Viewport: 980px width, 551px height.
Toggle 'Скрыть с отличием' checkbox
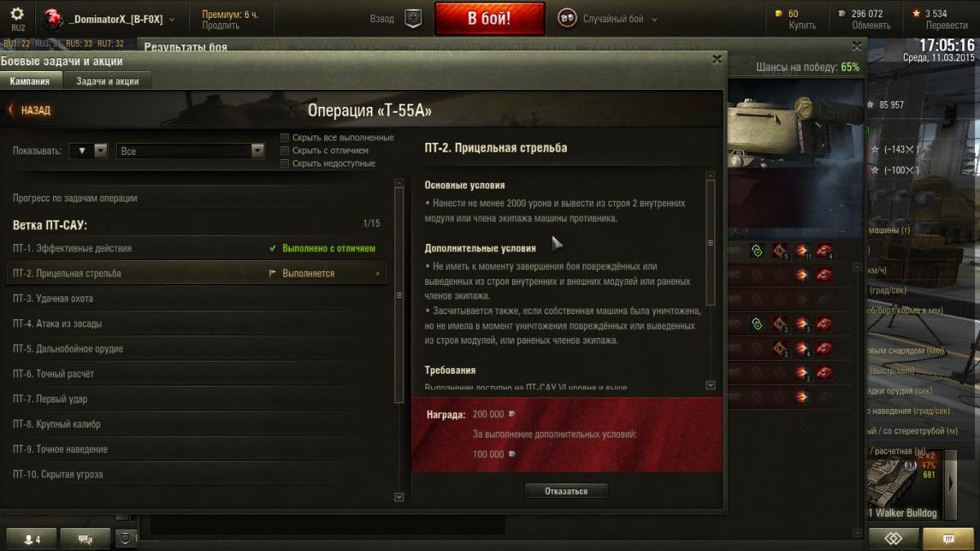[285, 150]
